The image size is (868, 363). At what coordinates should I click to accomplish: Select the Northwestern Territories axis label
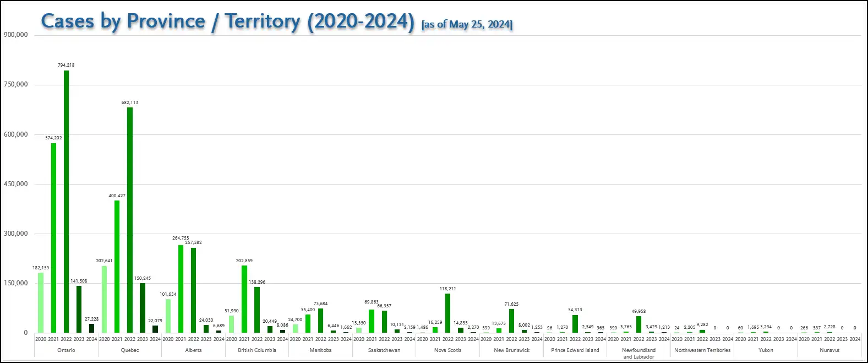coord(702,350)
